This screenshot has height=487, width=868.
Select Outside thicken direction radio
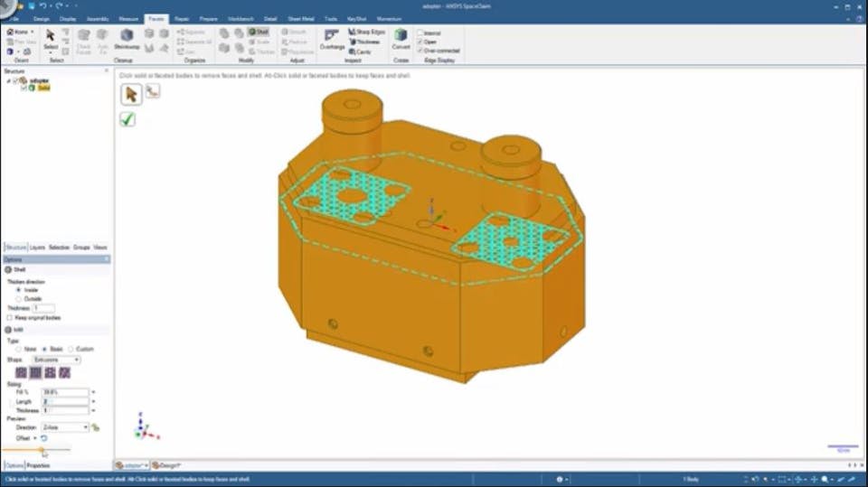(x=18, y=299)
